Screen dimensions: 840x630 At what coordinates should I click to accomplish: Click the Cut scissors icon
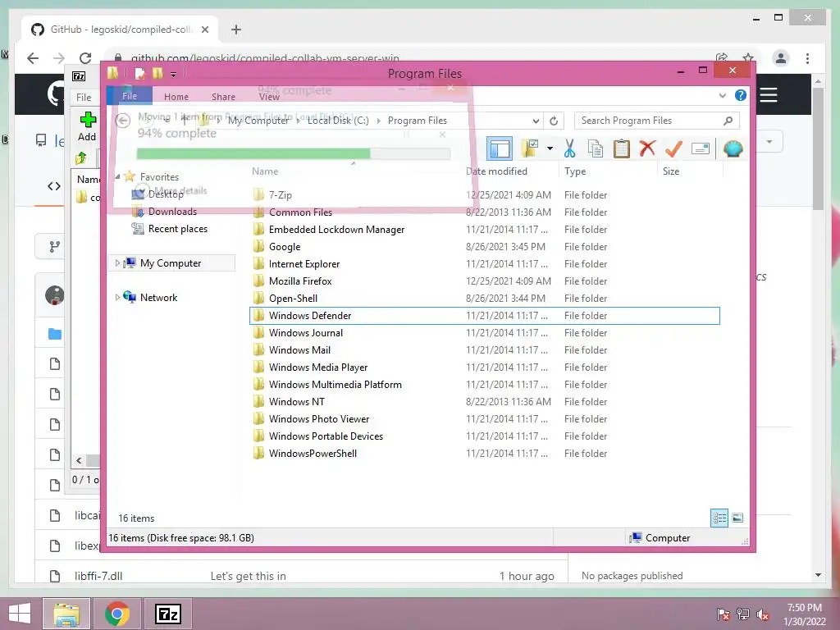[x=569, y=148]
